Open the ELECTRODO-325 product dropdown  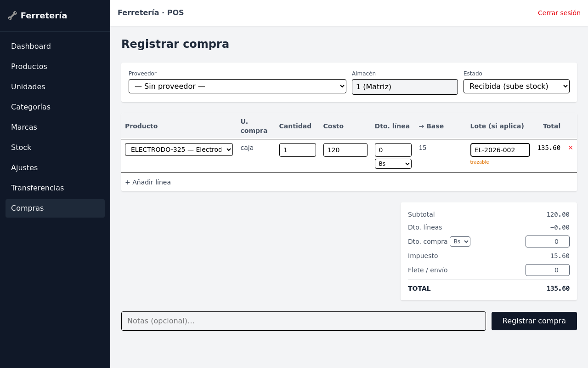click(179, 149)
